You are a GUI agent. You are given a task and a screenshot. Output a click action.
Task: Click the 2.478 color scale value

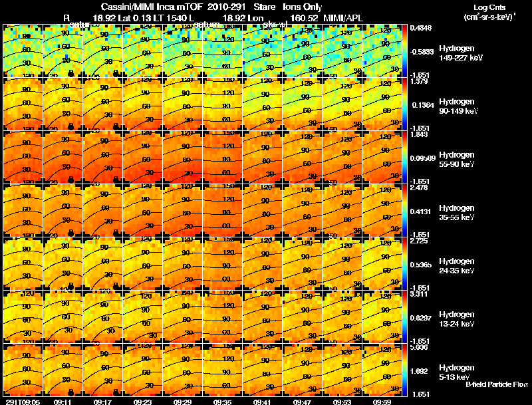coord(419,188)
